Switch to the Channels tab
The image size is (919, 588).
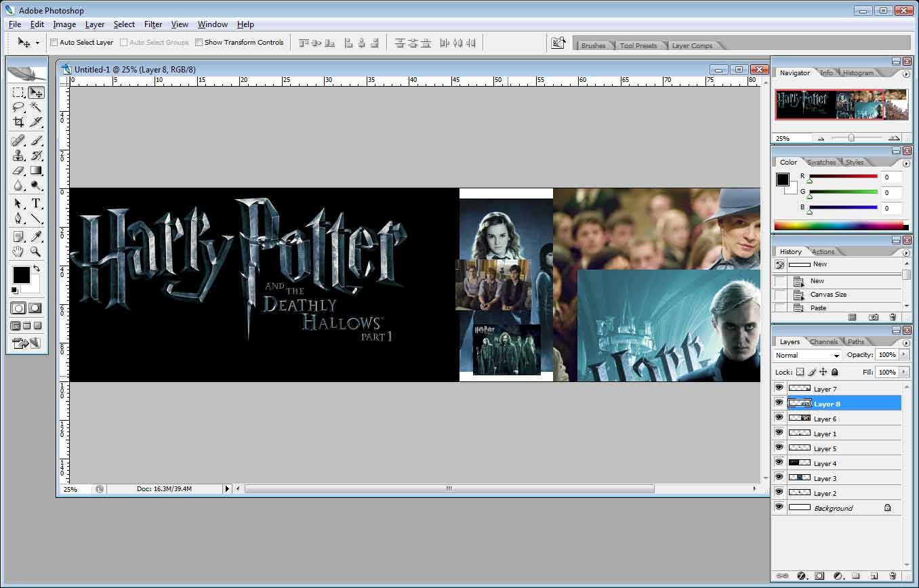pos(823,342)
